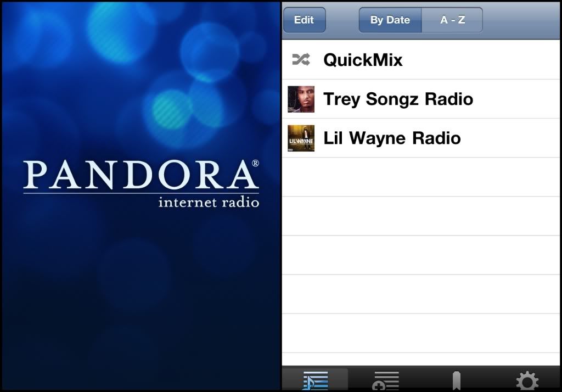562x392 pixels.
Task: Tap empty toolbar area right of A - Z
Action: pos(521,20)
